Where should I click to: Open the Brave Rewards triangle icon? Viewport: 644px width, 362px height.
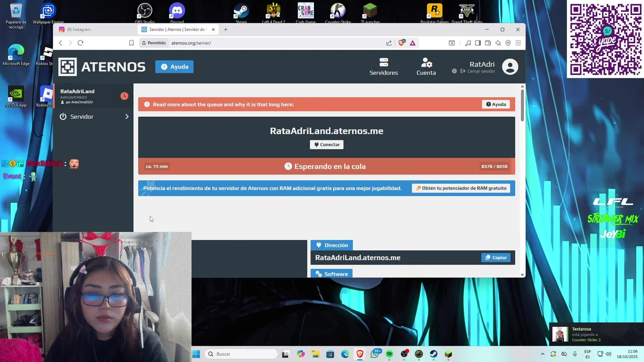413,43
